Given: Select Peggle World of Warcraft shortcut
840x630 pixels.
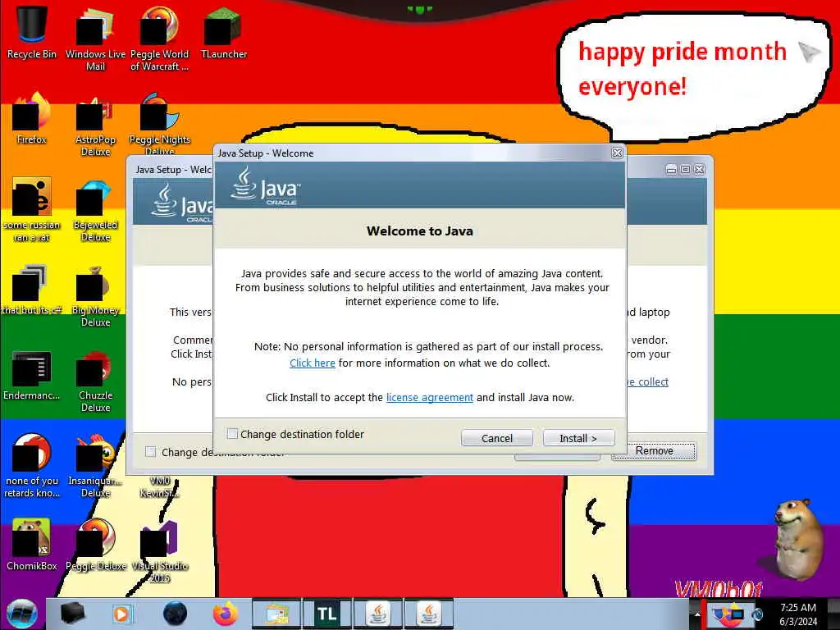Looking at the screenshot, I should (159, 38).
